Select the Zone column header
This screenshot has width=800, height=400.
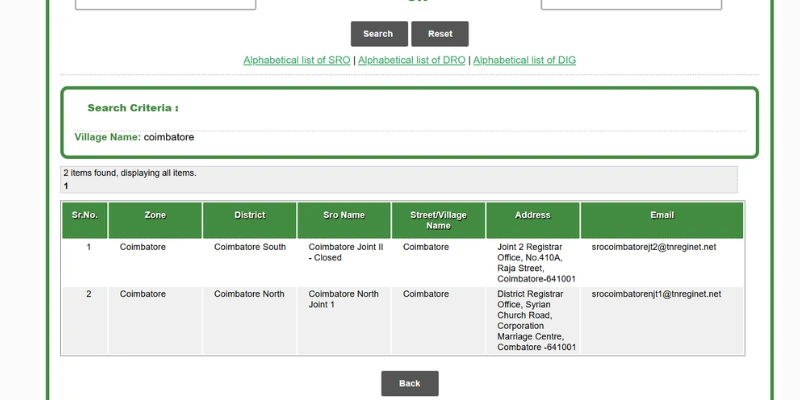[x=155, y=220]
